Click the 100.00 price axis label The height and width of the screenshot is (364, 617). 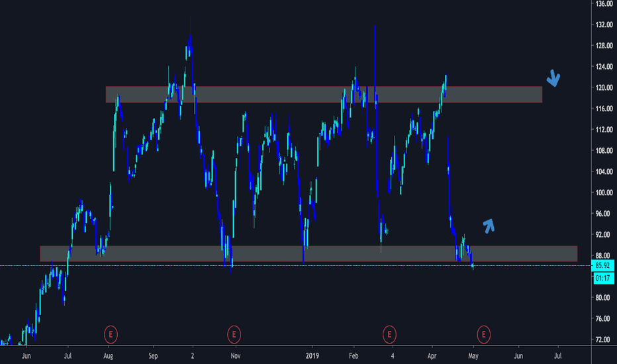tap(604, 193)
